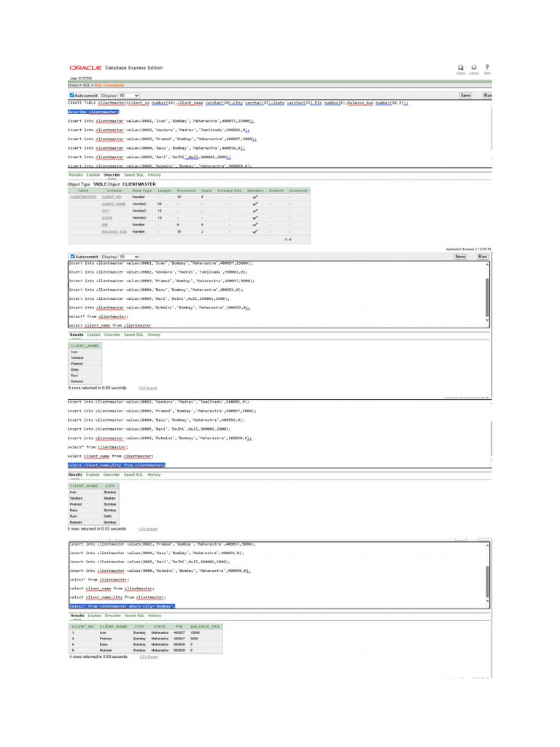Click STATE column link in describe table
The image size is (560, 747).
(x=107, y=217)
